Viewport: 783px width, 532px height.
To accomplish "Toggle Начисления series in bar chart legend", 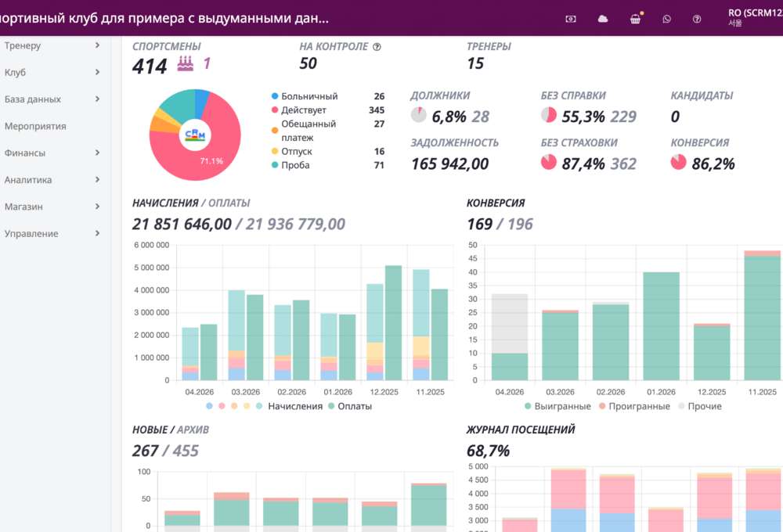I will pos(295,406).
